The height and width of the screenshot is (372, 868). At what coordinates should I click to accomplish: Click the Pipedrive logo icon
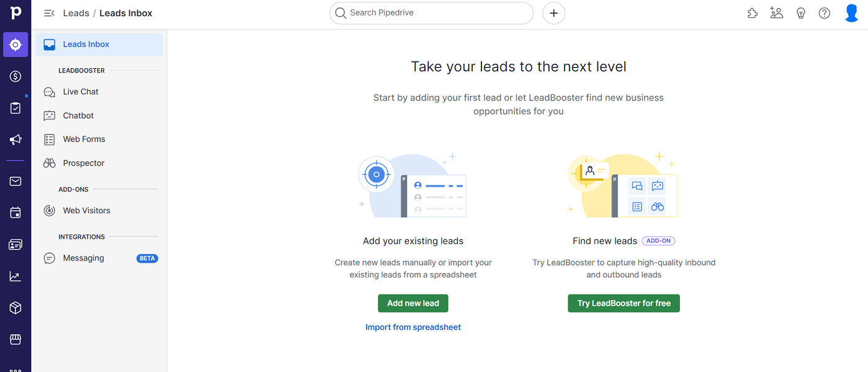[15, 14]
